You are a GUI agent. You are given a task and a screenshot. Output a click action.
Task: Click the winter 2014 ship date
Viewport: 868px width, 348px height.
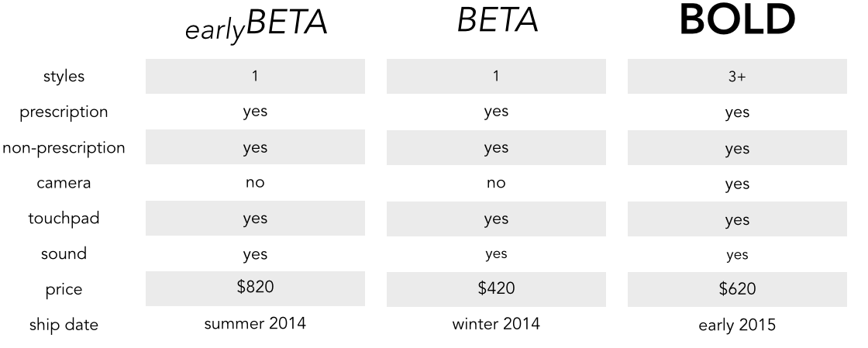[x=496, y=324]
